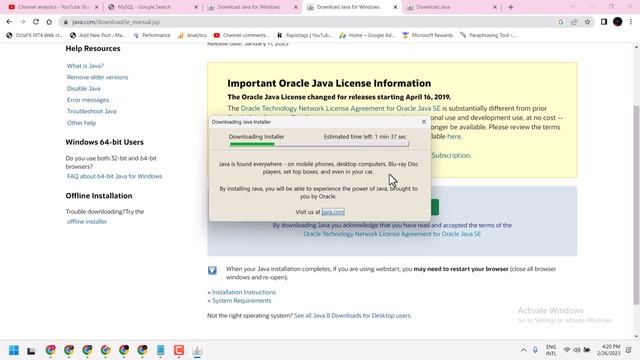The width and height of the screenshot is (640, 360).
Task: Close the MySQL - Google Search tab
Action: (x=196, y=7)
